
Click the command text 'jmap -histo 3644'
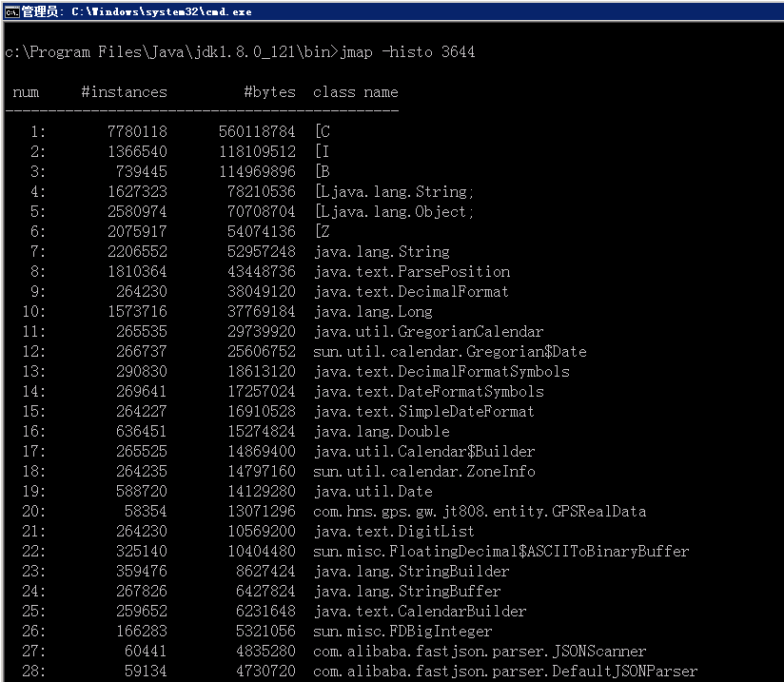(x=407, y=51)
